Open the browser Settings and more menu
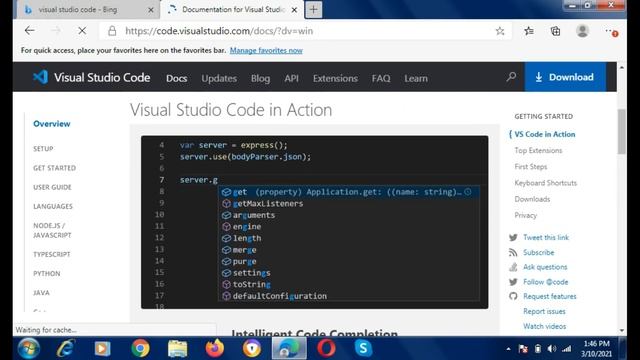The height and width of the screenshot is (360, 640). pyautogui.click(x=611, y=31)
